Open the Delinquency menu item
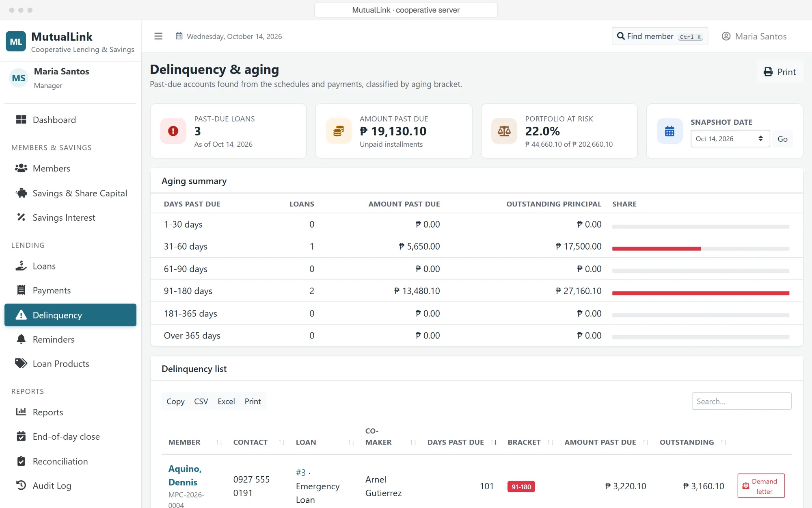The width and height of the screenshot is (812, 508). tap(70, 315)
